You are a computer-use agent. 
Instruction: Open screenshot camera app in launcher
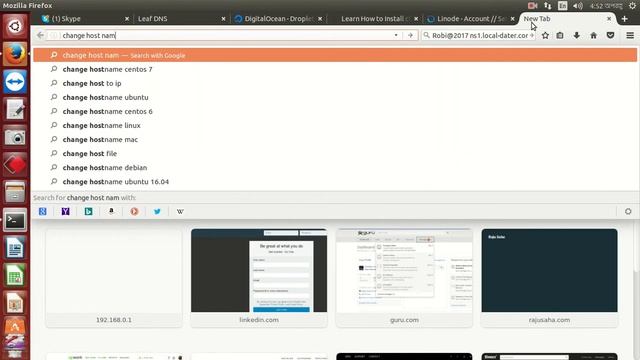point(15,137)
